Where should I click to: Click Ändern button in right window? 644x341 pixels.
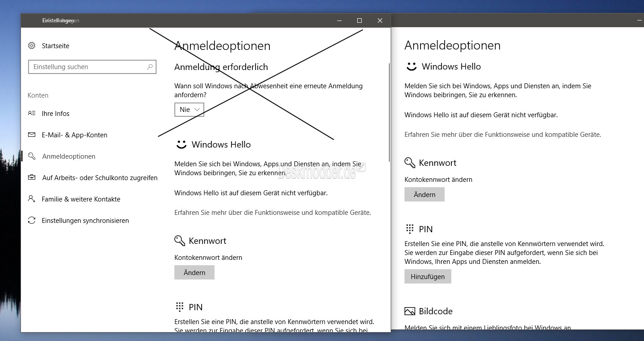(425, 194)
